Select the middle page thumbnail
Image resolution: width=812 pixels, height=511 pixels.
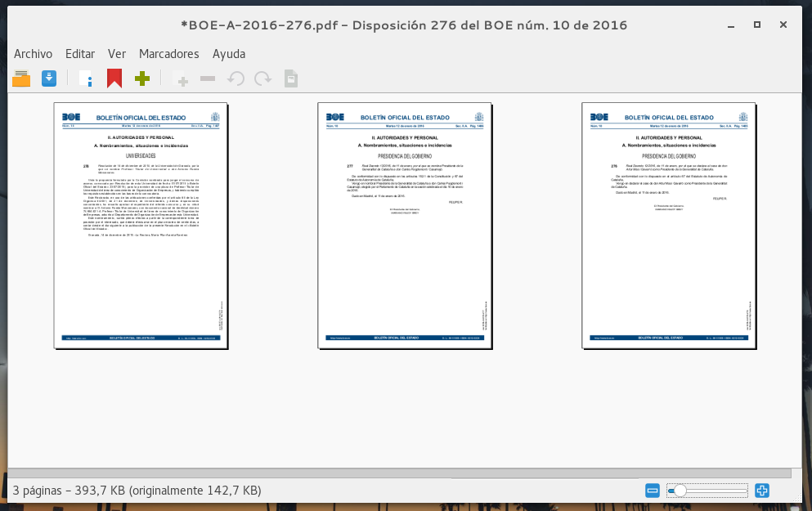click(405, 226)
